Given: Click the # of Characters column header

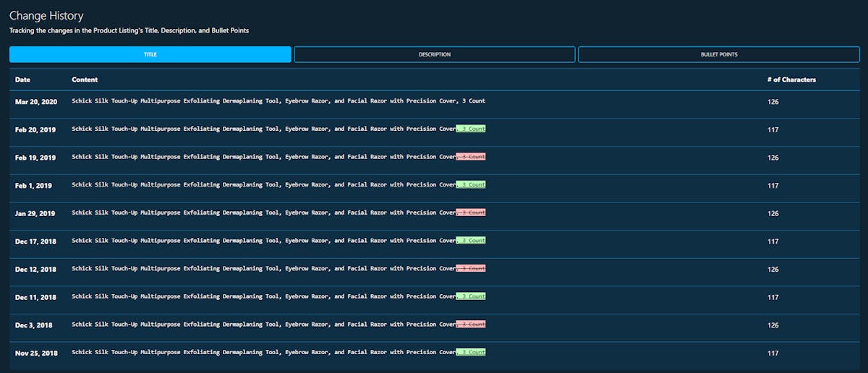Looking at the screenshot, I should point(791,80).
